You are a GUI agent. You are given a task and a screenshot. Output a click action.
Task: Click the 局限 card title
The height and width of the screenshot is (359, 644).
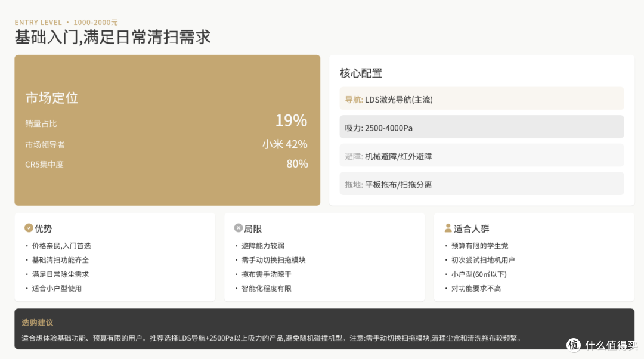click(253, 228)
